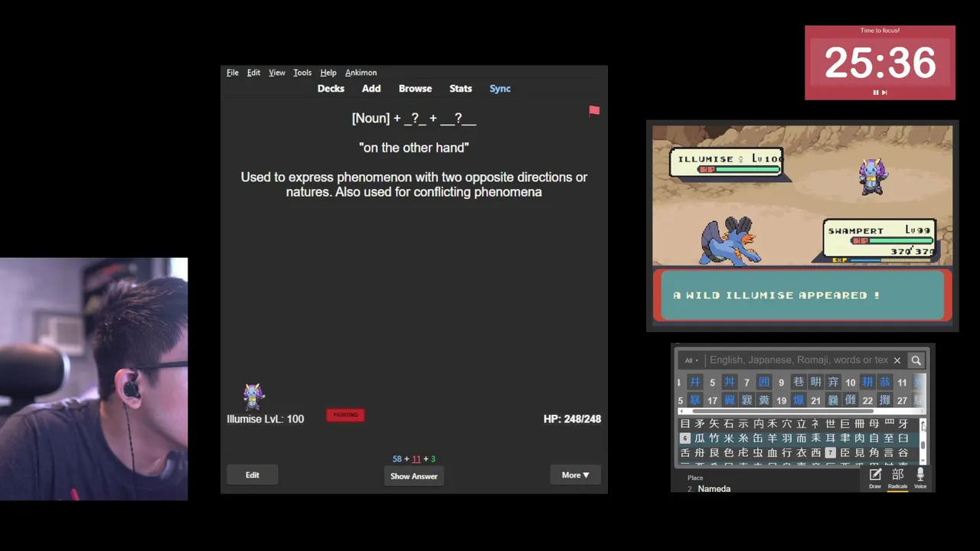Click the game dialog text box

tap(802, 295)
